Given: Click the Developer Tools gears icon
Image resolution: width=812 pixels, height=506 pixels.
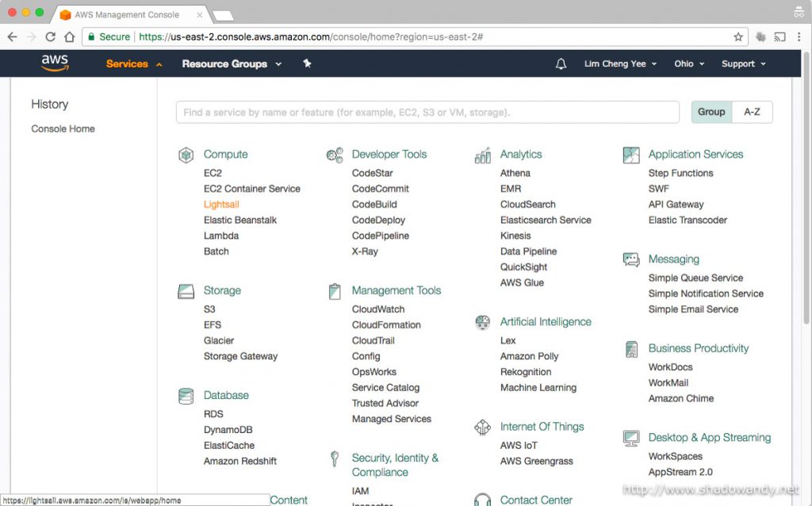Looking at the screenshot, I should click(335, 155).
